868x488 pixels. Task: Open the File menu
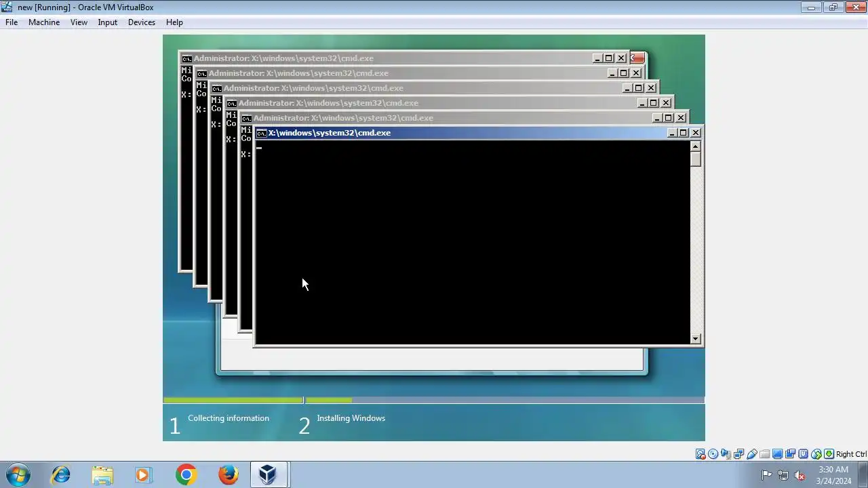click(x=12, y=22)
